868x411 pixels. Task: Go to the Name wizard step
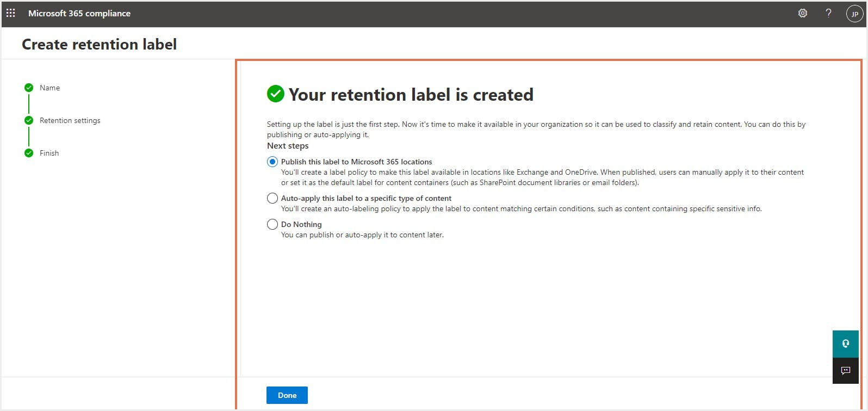[x=49, y=88]
